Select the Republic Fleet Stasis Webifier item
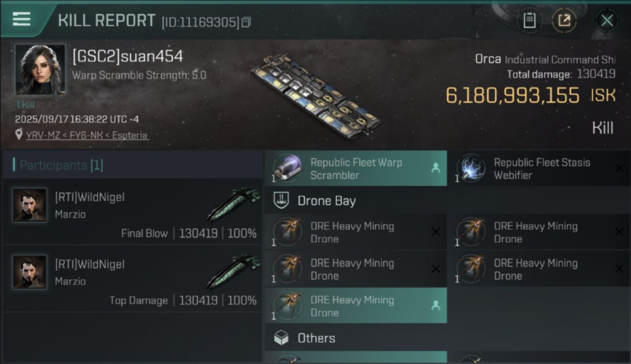 (539, 168)
